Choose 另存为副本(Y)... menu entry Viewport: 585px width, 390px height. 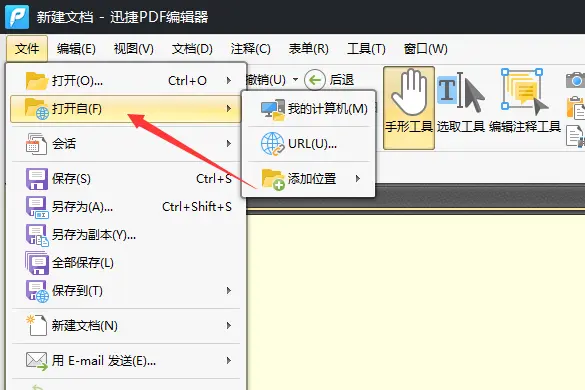[126, 235]
